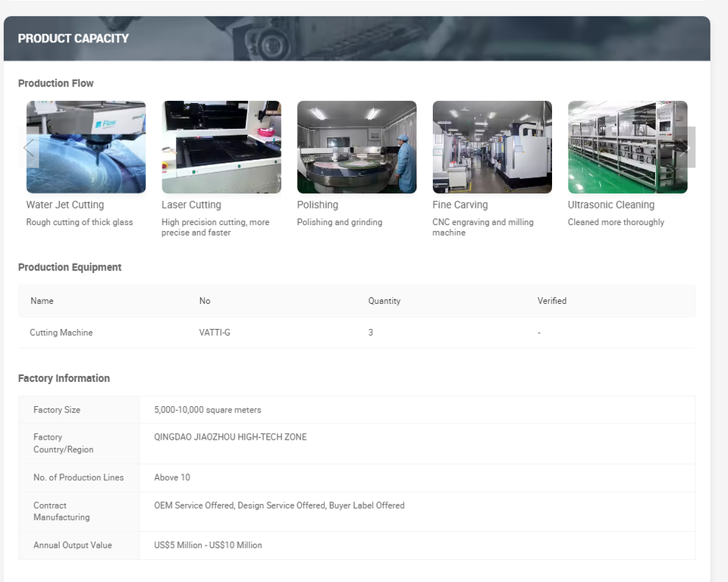Click the Contract Manufacturing services text
The height and width of the screenshot is (582, 728).
coord(279,505)
